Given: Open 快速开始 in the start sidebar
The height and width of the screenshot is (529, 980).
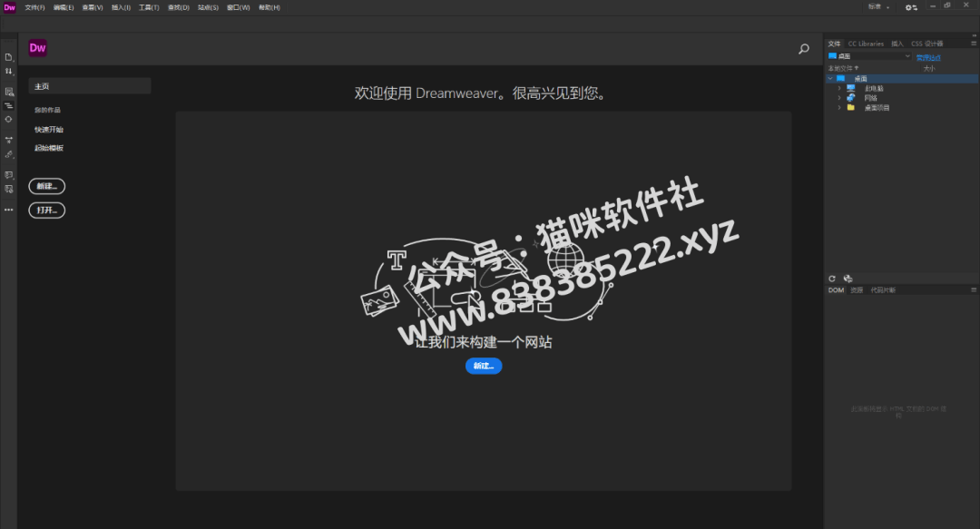Looking at the screenshot, I should pyautogui.click(x=49, y=130).
